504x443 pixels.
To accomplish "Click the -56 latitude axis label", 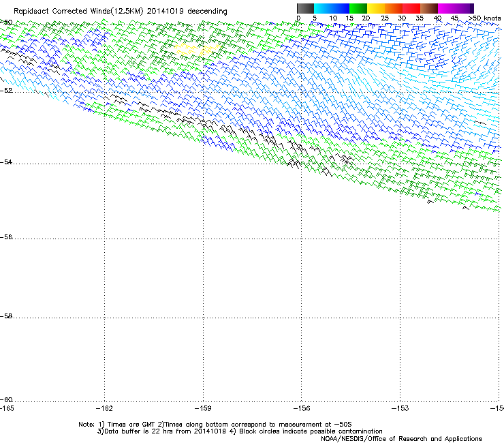I will [5, 236].
